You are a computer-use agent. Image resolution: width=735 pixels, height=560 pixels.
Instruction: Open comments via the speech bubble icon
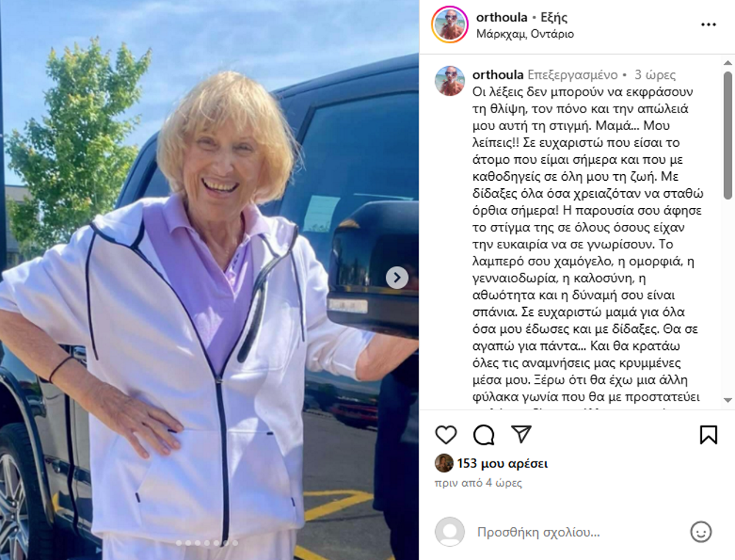pos(484,434)
